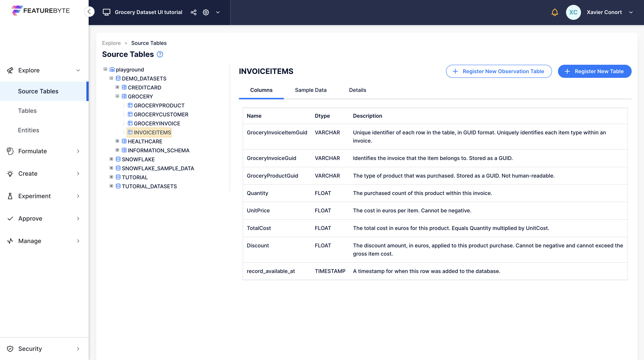The width and height of the screenshot is (644, 360).
Task: Expand the TUTORIAL database node
Action: point(111,177)
